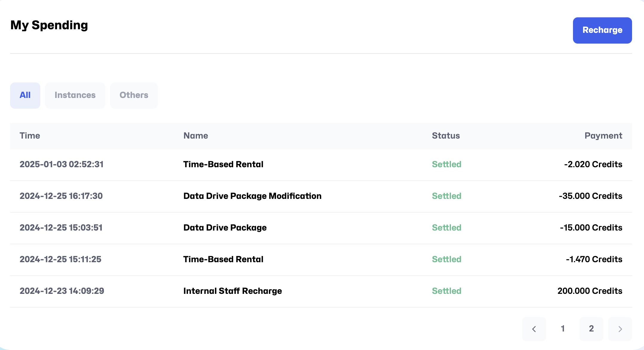Click the Recharge button
The width and height of the screenshot is (644, 350).
[602, 30]
